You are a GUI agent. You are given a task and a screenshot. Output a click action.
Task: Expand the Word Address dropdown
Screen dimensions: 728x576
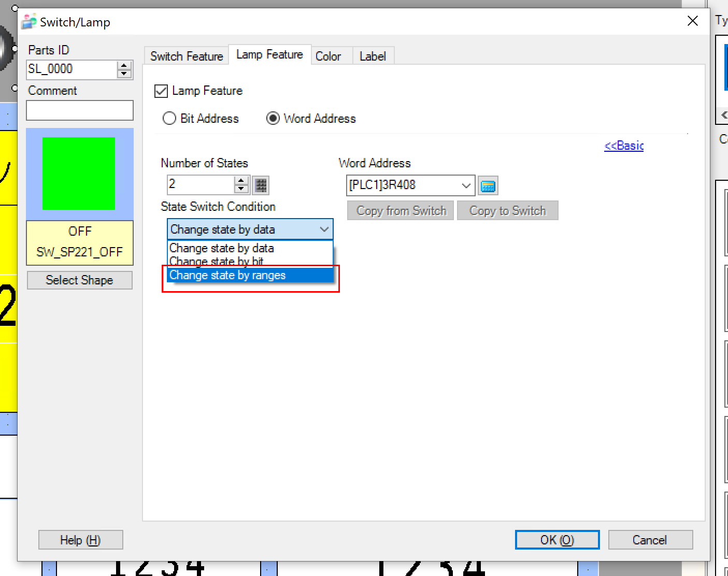466,185
